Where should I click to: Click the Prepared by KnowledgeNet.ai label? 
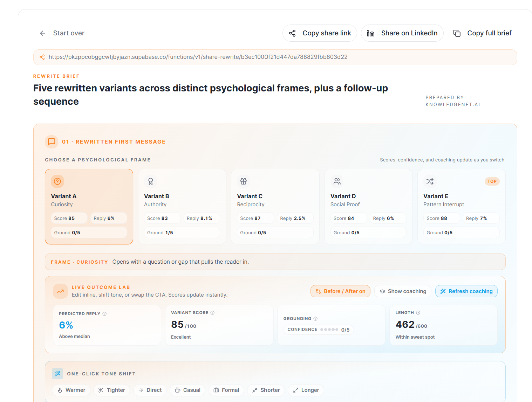(x=453, y=101)
